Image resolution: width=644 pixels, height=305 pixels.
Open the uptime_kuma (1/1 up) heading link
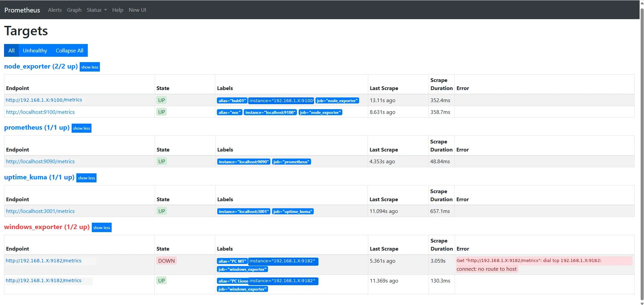[x=39, y=177]
